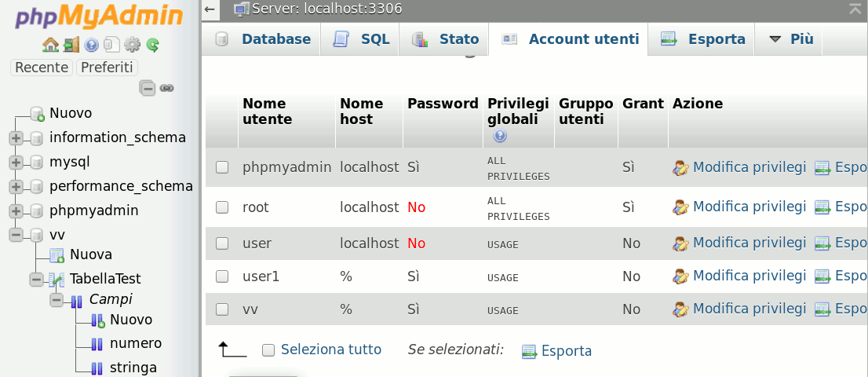This screenshot has width=868, height=377.
Task: Switch to the Database tab
Action: point(262,39)
